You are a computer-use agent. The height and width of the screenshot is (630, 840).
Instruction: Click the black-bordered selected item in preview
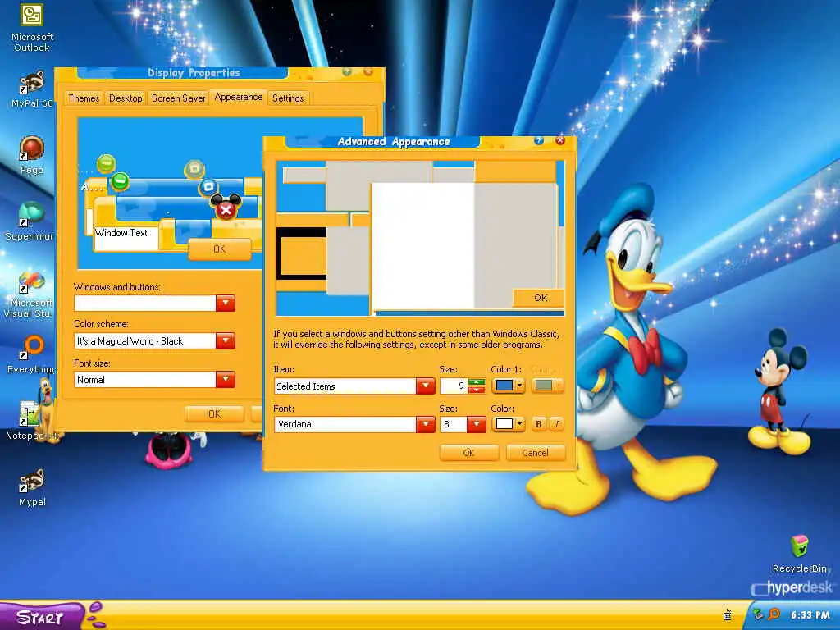(302, 253)
